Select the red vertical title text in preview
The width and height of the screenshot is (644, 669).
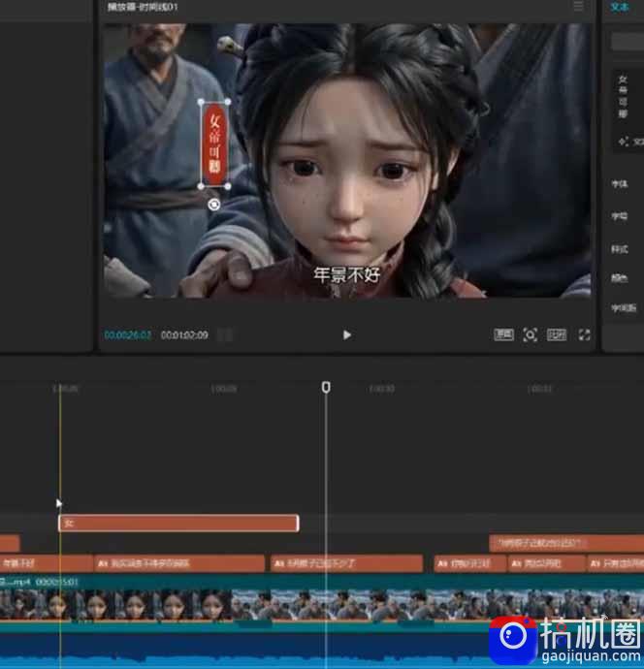tap(214, 144)
